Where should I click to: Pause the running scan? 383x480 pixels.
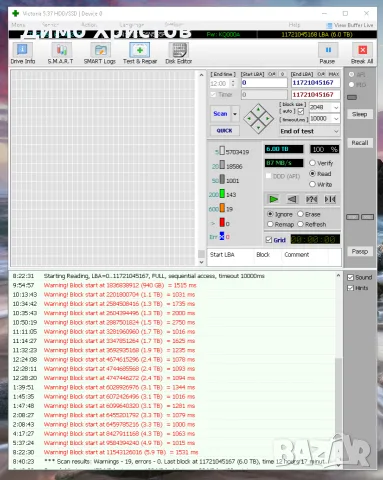point(328,53)
